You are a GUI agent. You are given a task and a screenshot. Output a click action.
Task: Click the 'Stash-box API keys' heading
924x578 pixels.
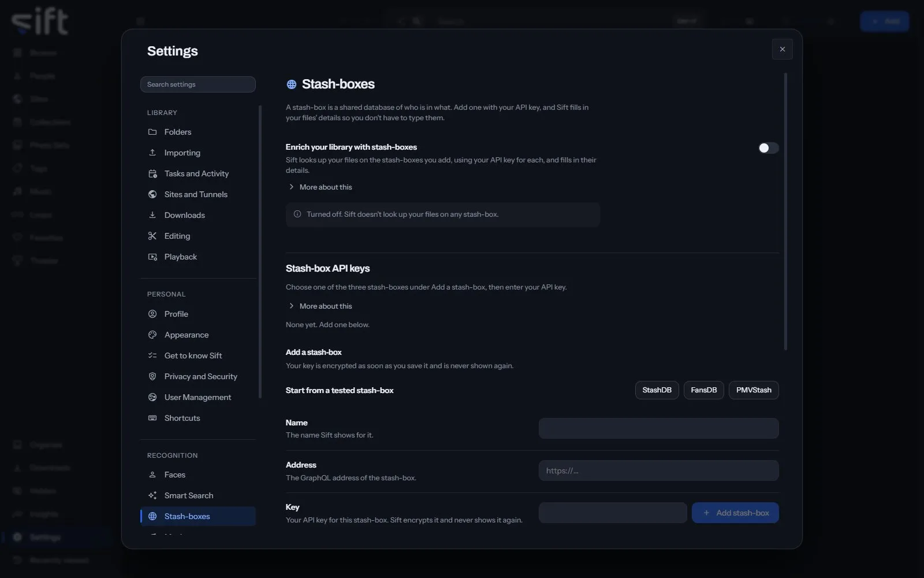[x=327, y=268]
